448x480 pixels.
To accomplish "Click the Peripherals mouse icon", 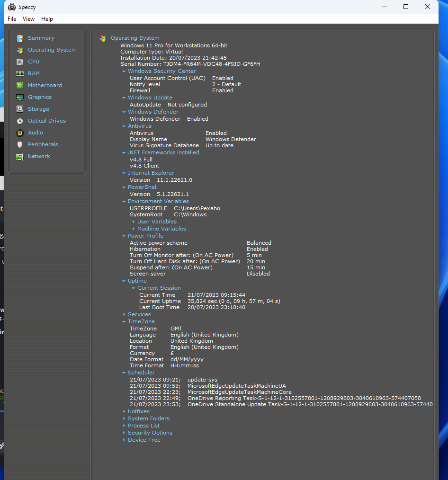I will (x=20, y=144).
